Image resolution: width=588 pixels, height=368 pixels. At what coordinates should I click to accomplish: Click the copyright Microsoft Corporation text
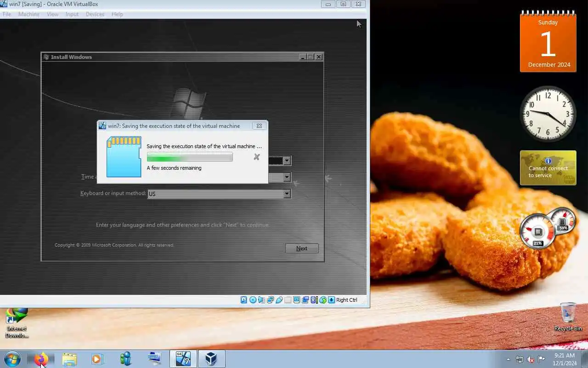[x=114, y=245]
